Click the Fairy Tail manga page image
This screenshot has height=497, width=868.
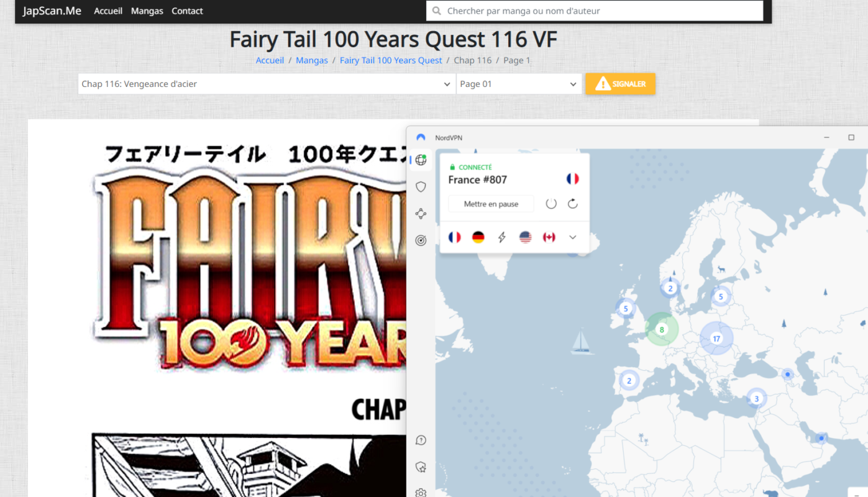point(217,308)
